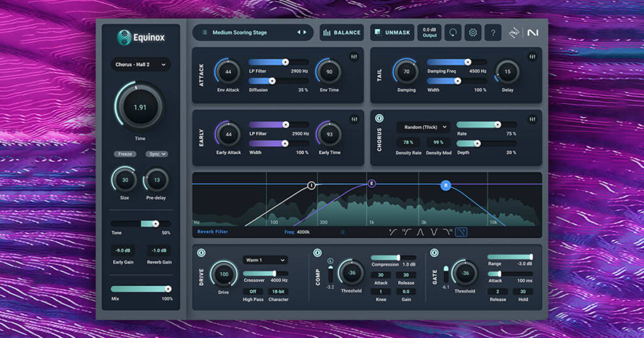Toggle Comp section power

318,253
